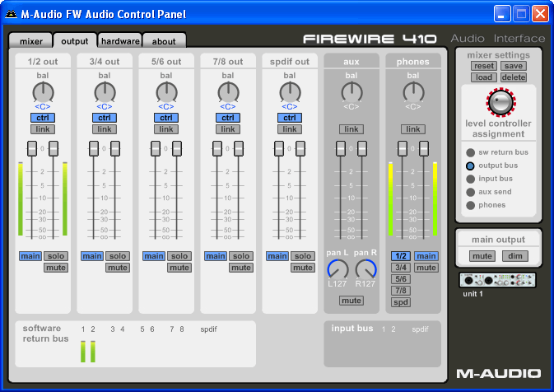This screenshot has height=392, width=554.
Task: Enable link on 5/6 out channel
Action: pos(166,129)
